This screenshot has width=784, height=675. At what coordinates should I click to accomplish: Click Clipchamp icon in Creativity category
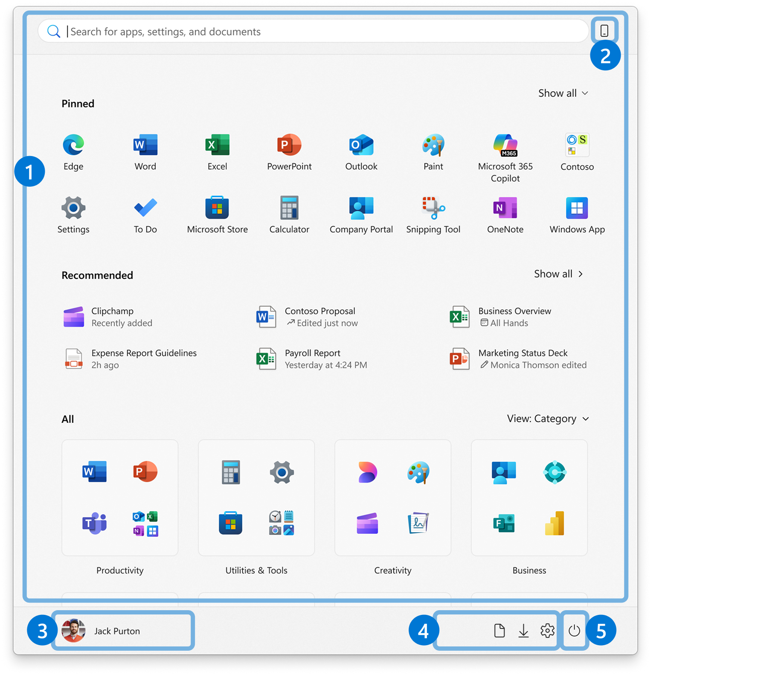point(367,523)
